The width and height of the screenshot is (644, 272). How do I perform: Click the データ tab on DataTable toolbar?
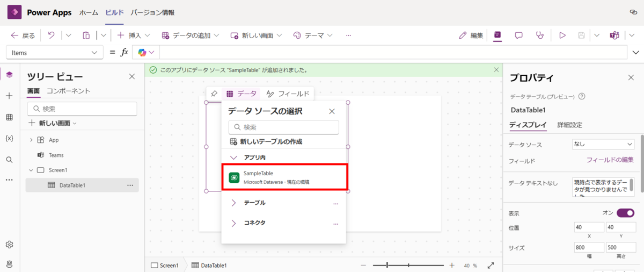coord(241,94)
